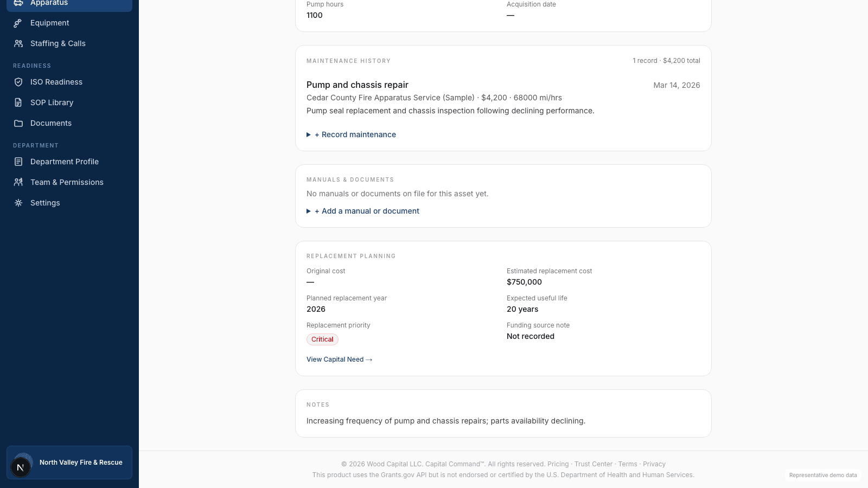
Task: Click the Critical priority badge
Action: (322, 339)
